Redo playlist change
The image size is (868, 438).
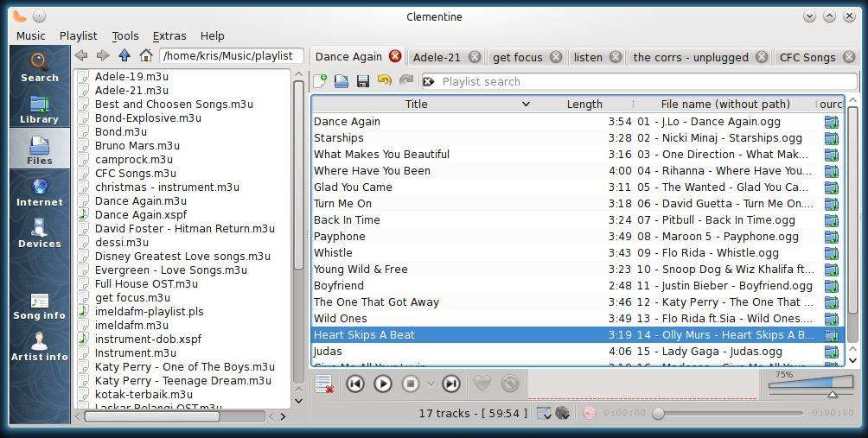pos(406,80)
